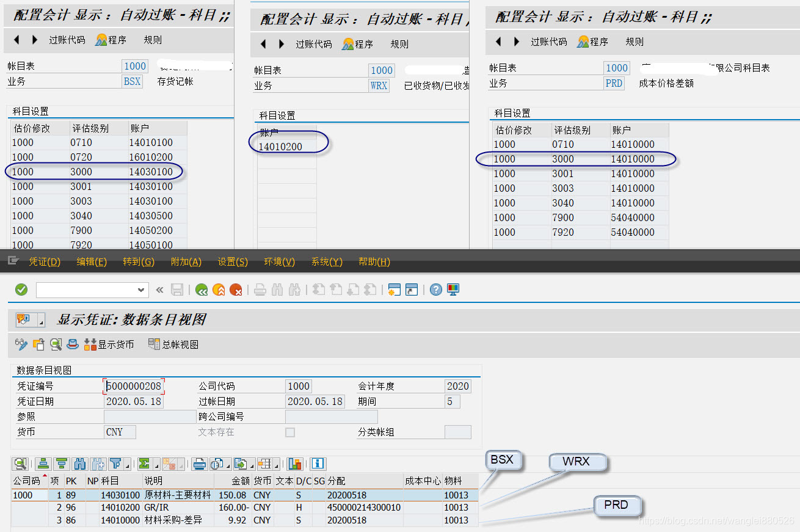Open the 设置(S) menu
The image size is (800, 532).
233,261
